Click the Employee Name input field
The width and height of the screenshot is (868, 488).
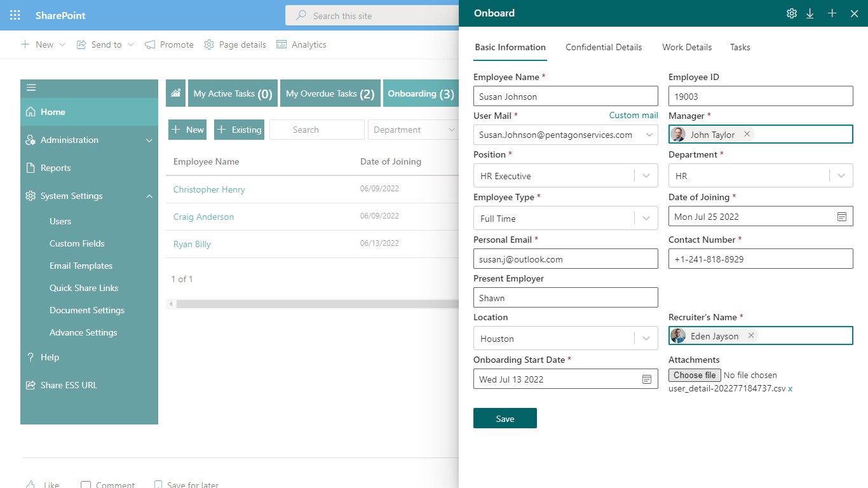(566, 96)
